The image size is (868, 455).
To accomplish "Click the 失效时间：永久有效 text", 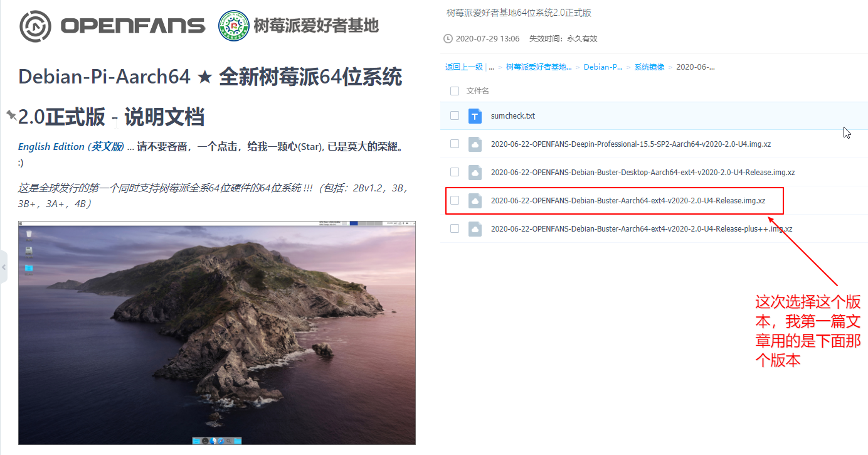I will point(563,39).
